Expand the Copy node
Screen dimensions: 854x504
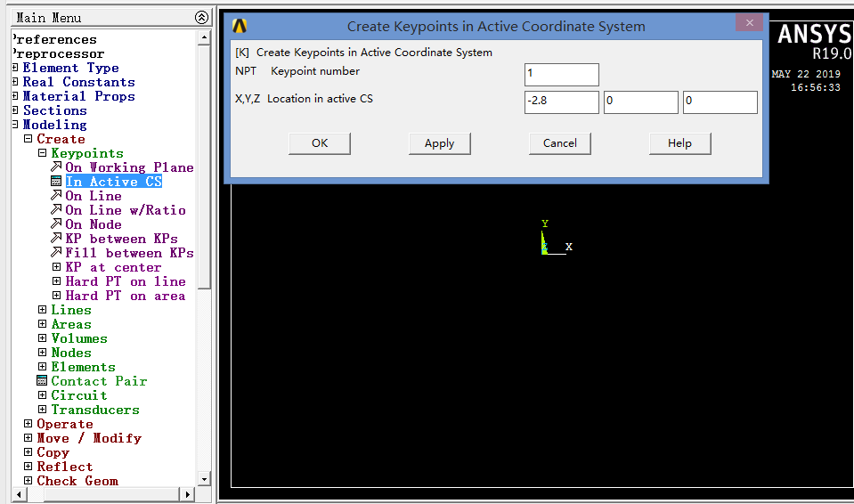[28, 451]
